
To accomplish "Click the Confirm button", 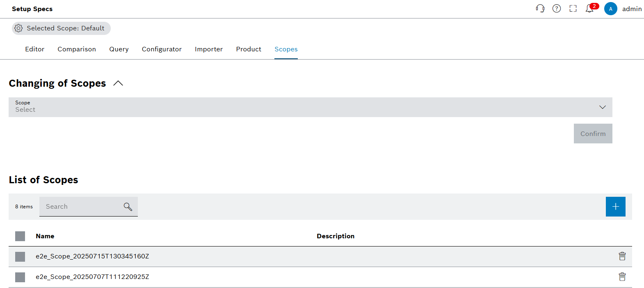I will pos(593,134).
